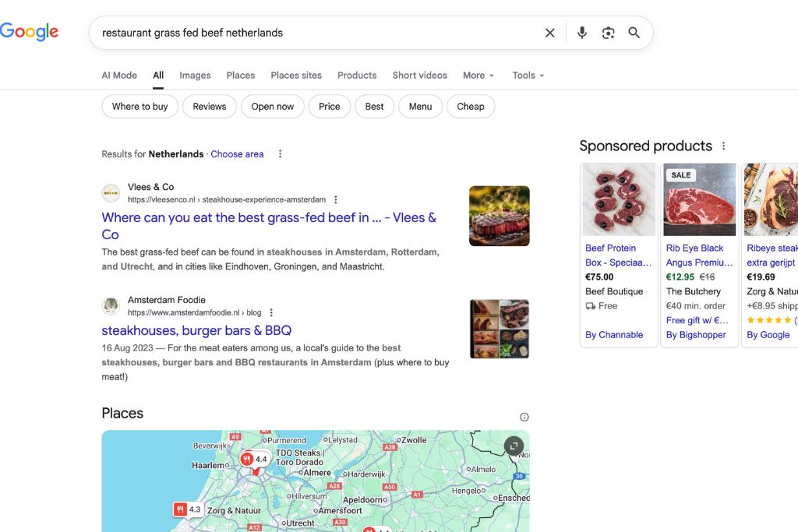Click the amsterdamfoodie.nl blog URL breadcrumb
Viewport: 798px width, 532px height.
point(194,313)
